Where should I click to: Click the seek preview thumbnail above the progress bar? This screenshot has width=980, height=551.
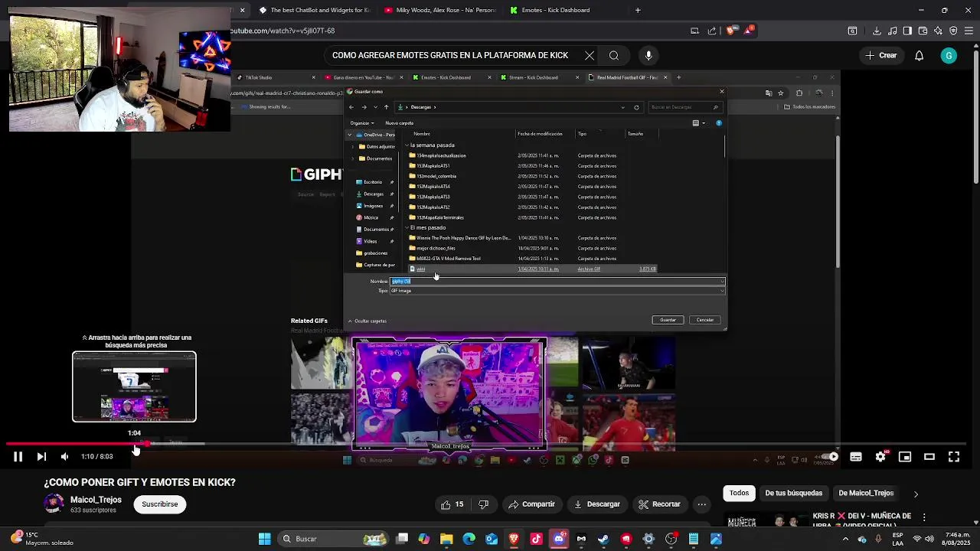coord(134,386)
